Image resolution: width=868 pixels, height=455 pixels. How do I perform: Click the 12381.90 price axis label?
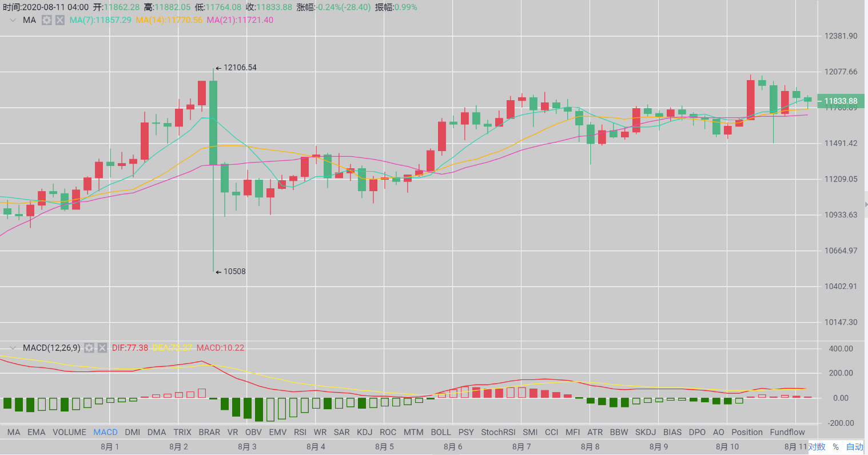tap(841, 36)
